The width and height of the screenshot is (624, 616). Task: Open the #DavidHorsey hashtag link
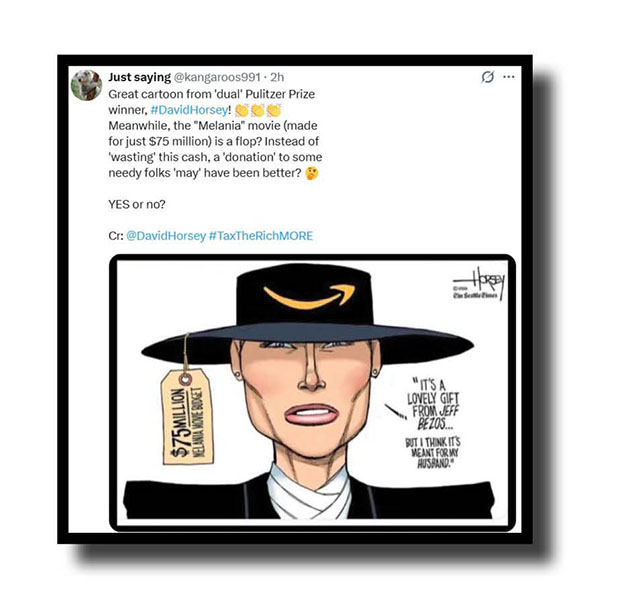tap(189, 110)
